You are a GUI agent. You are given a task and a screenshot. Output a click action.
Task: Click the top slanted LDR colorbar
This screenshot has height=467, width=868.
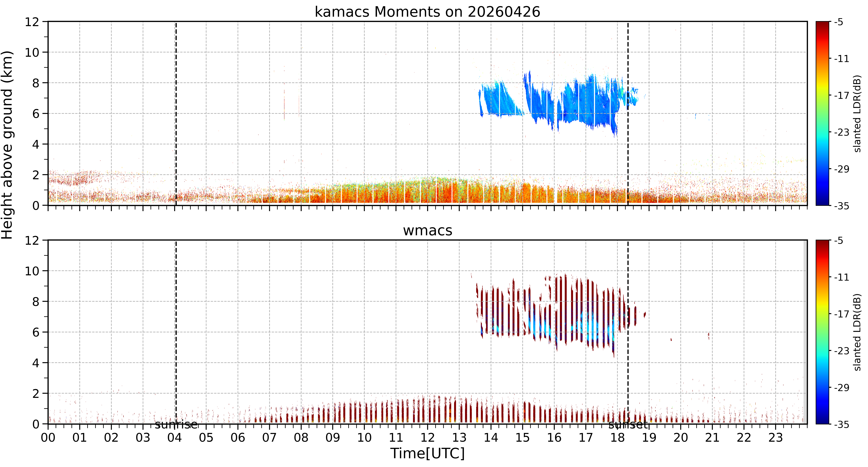pos(822,113)
